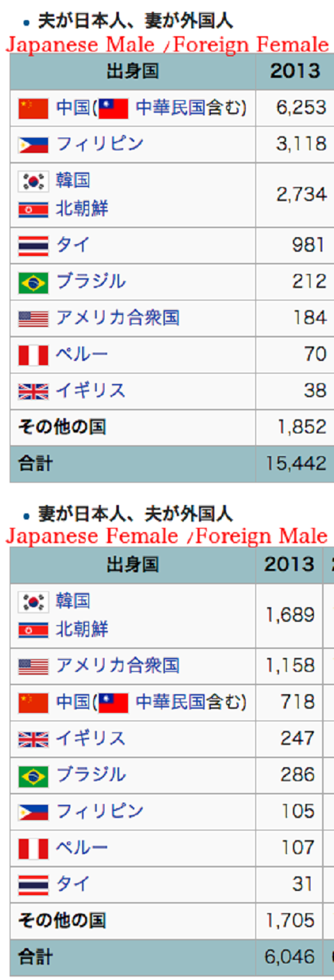Click the Philippines flag in the 105 row

[x=33, y=812]
